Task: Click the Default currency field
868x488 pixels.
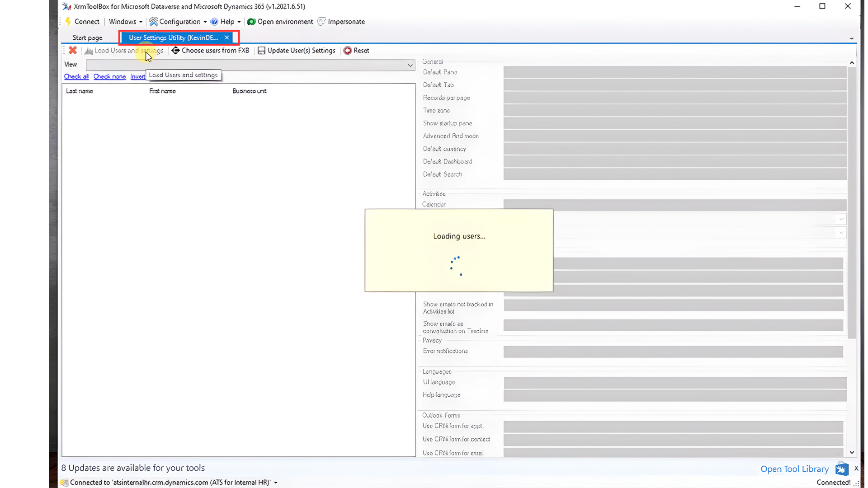Action: [x=675, y=149]
